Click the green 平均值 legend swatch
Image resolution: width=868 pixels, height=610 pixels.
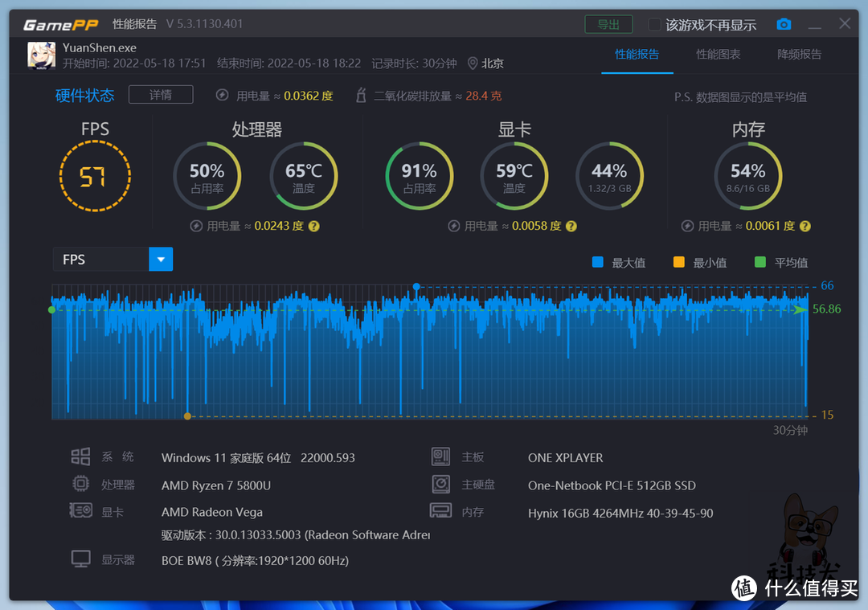click(x=760, y=262)
